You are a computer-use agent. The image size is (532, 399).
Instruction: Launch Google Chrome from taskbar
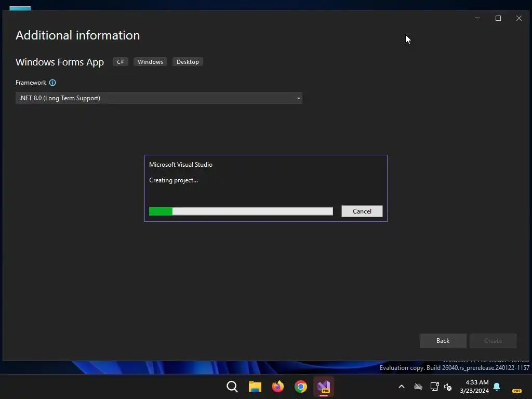point(301,387)
